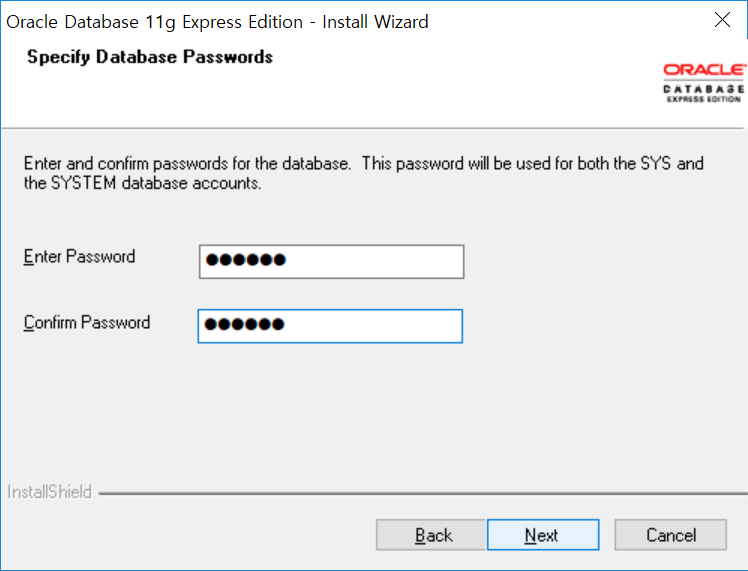
Task: Click the Confirm Password label
Action: tap(87, 322)
